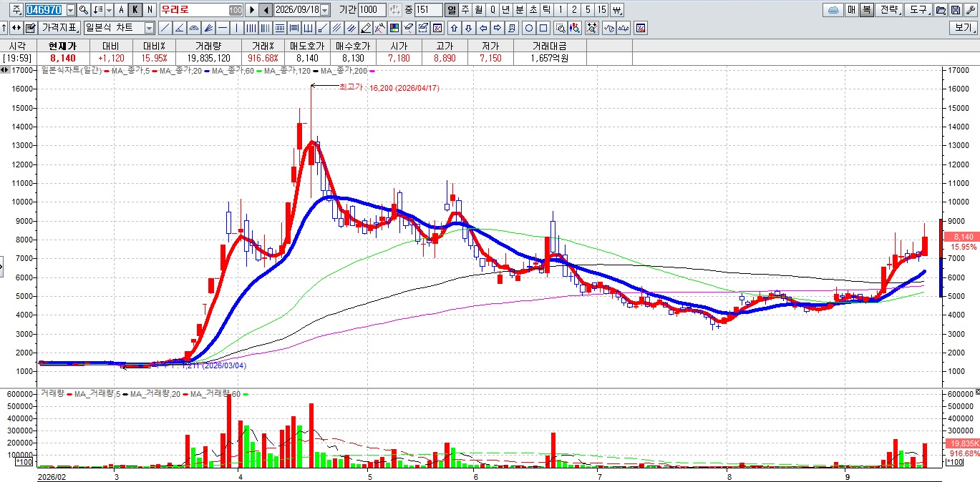Click the cloud icon in top toolbar
Screen dimensions: 980x482
(833, 10)
